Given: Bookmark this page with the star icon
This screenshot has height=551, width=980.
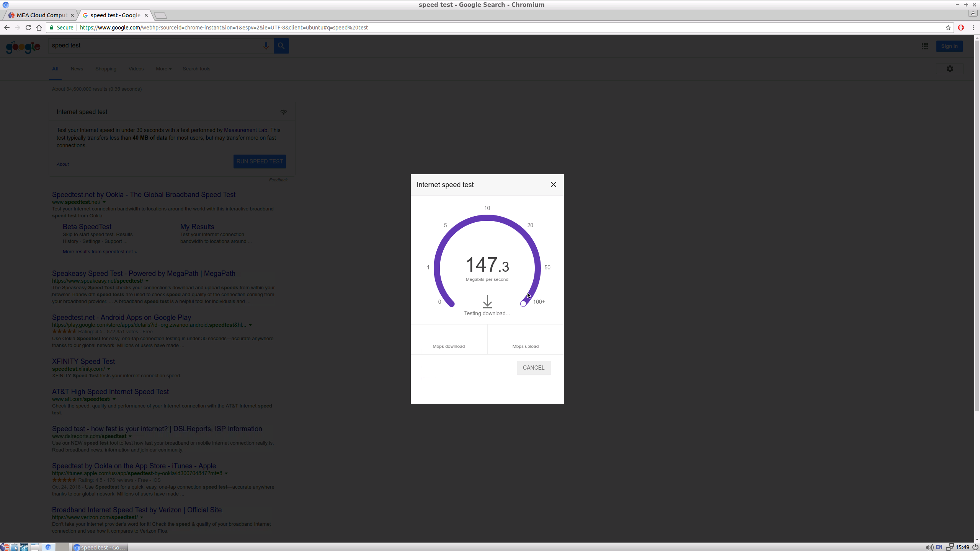Looking at the screenshot, I should (948, 28).
